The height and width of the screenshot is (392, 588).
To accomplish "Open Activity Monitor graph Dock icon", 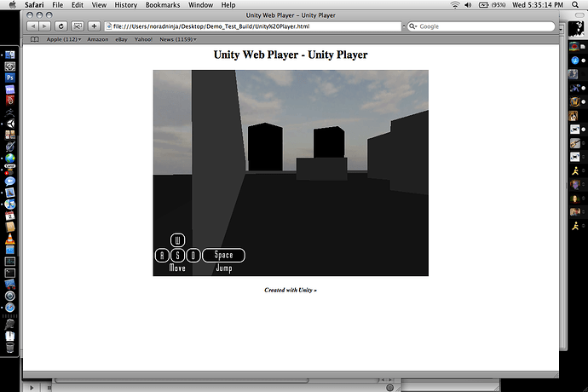I will pyautogui.click(x=9, y=262).
